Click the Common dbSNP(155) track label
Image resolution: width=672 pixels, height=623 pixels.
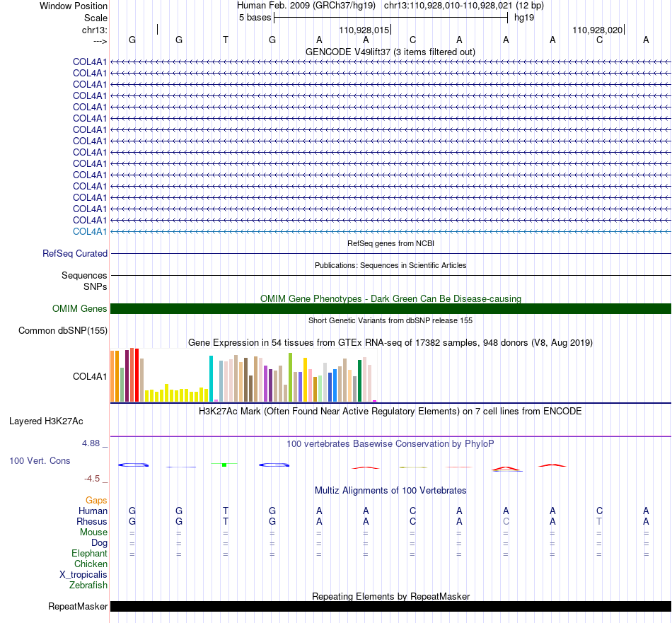[x=63, y=330]
